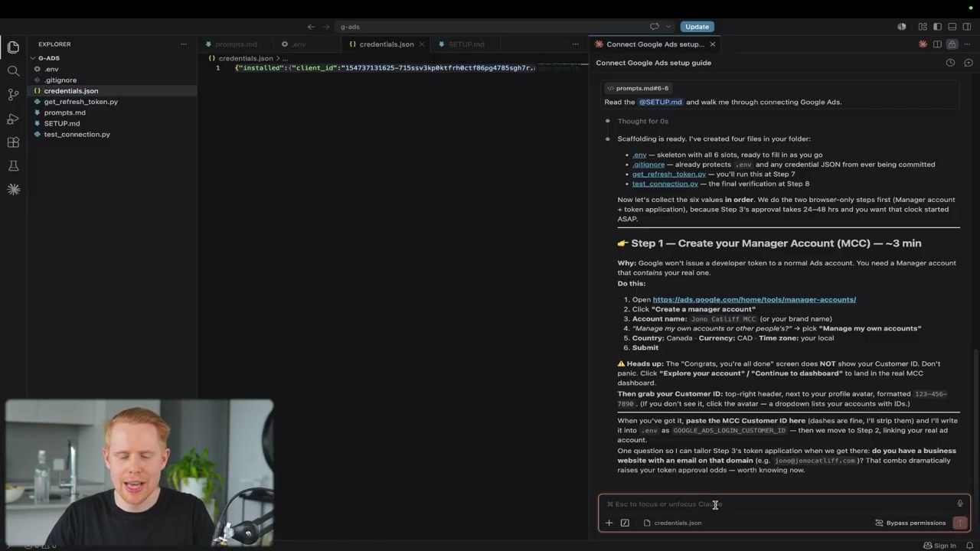
Task: Click credentials.json breadcrumb in editor
Action: [245, 58]
